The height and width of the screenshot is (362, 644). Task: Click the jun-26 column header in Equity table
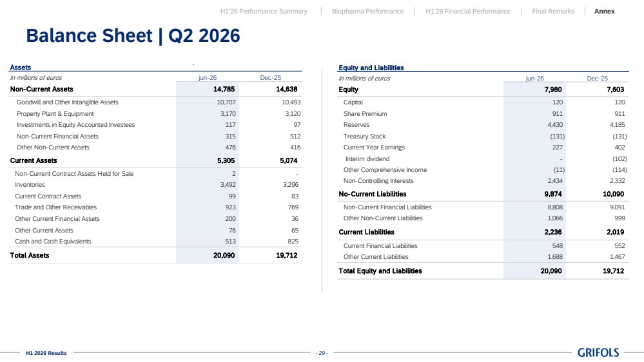coord(535,78)
